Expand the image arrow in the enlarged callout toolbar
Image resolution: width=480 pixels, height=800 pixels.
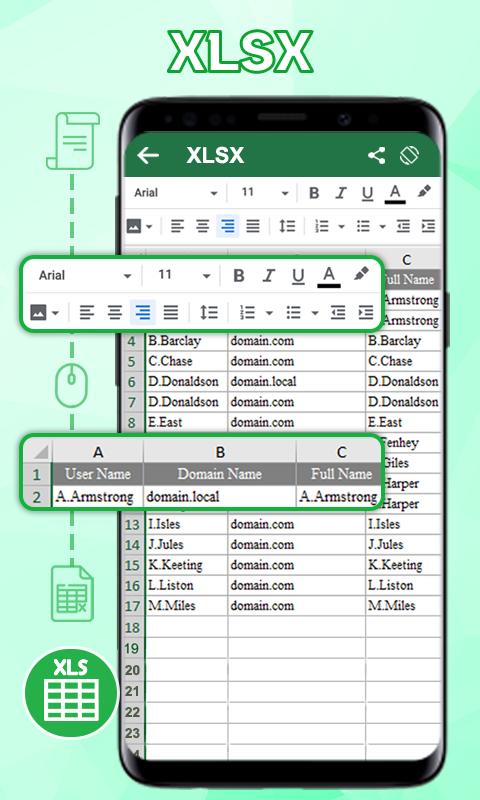(56, 313)
